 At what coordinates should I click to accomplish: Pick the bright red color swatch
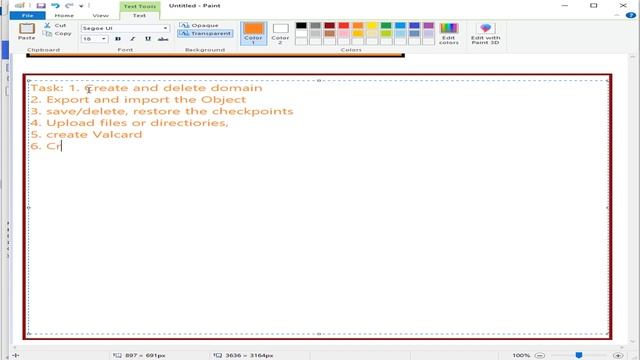tap(344, 25)
